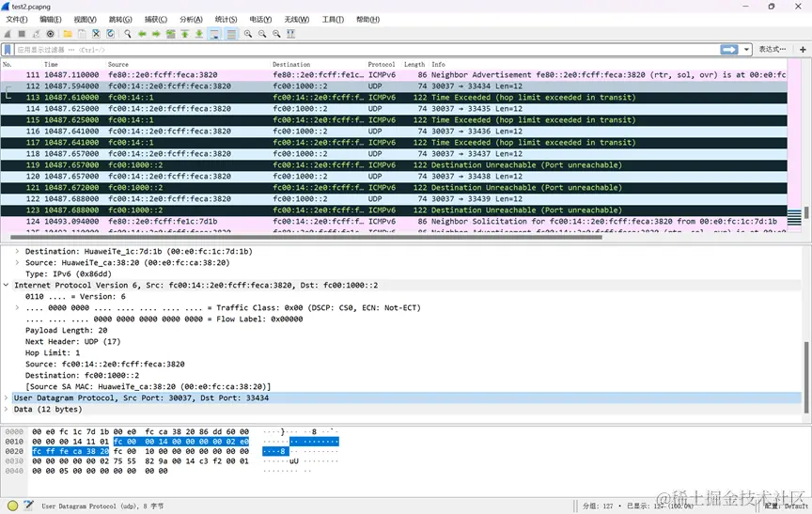Image resolution: width=812 pixels, height=514 pixels.
Task: Open the 编辑(E) menu
Action: point(50,19)
